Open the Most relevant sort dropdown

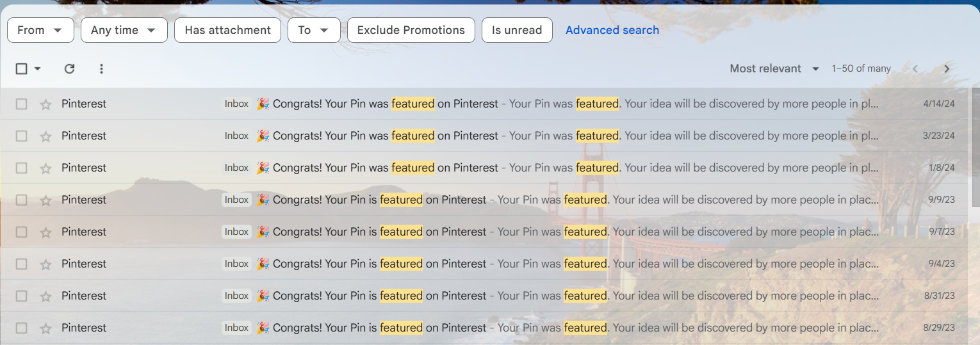click(774, 68)
